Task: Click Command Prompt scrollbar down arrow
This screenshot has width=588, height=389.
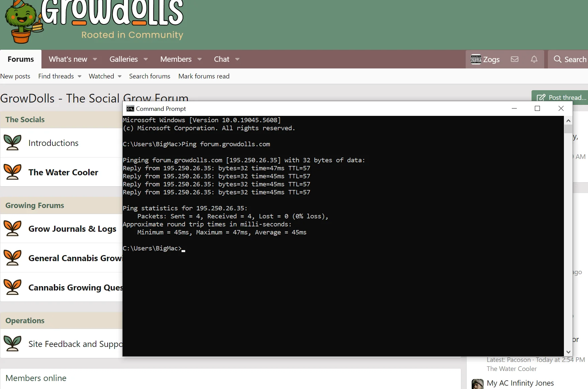Action: click(568, 352)
